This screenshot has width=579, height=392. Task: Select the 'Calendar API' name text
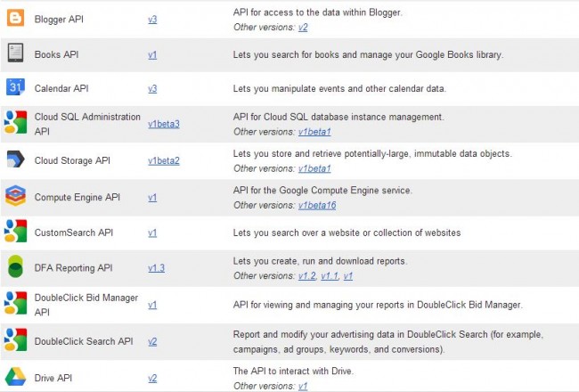(61, 89)
